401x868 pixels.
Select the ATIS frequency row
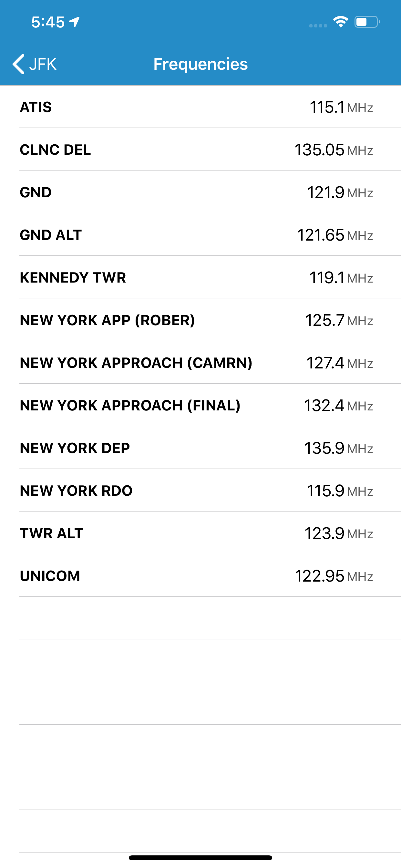(x=200, y=107)
